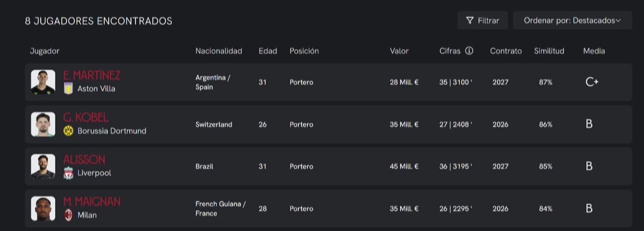
Task: Open ALISSON player profile link
Action: (x=84, y=160)
